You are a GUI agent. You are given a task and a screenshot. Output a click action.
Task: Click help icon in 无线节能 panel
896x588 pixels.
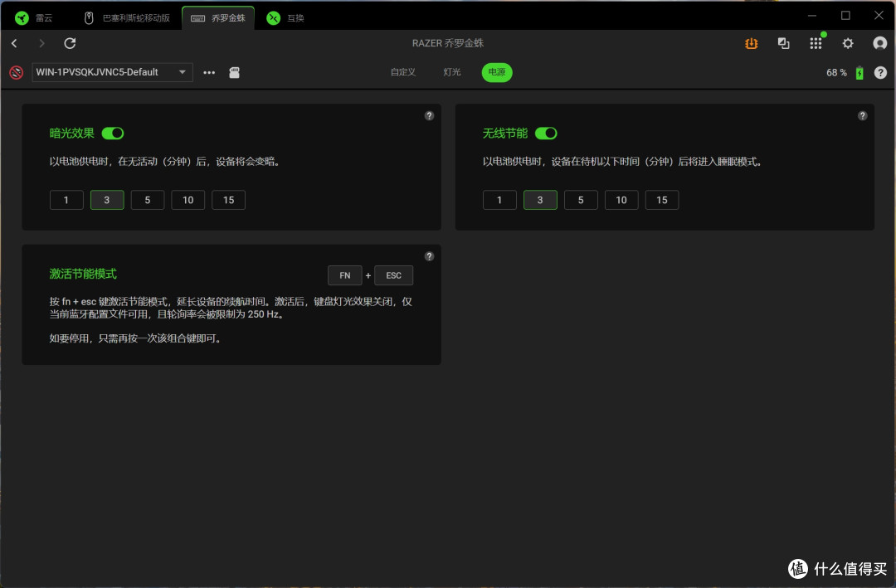[862, 116]
